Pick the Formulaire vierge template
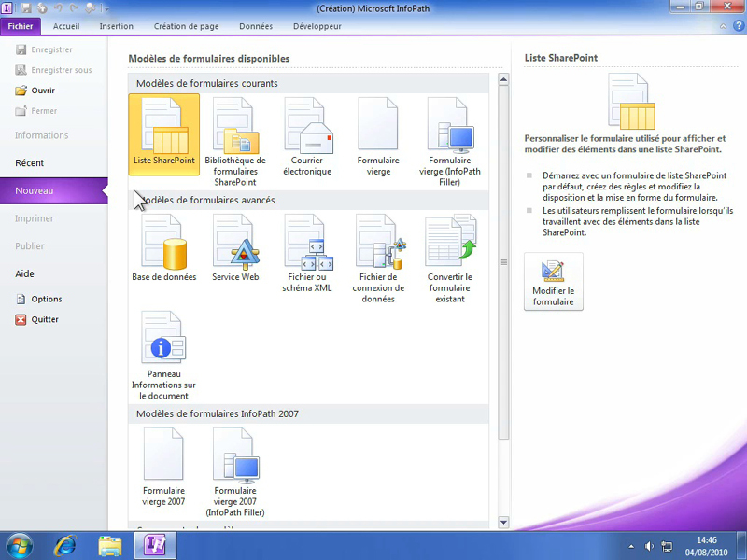Image resolution: width=747 pixels, height=560 pixels. pyautogui.click(x=378, y=136)
